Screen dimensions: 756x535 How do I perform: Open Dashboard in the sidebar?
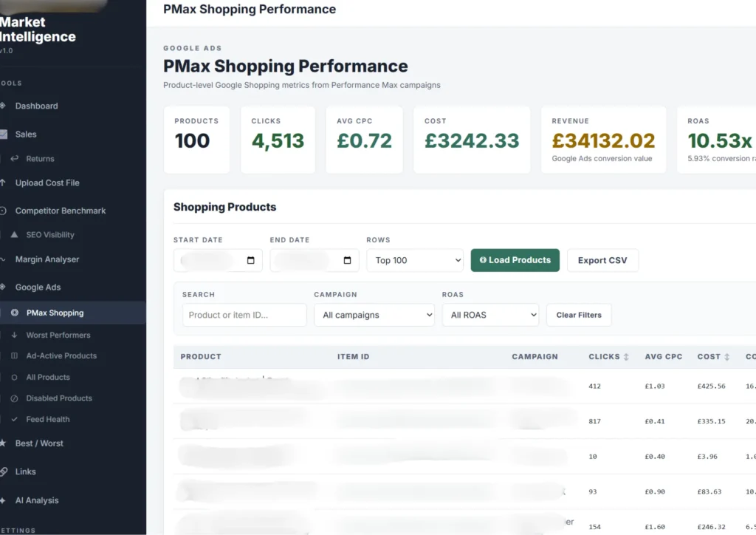coord(36,106)
